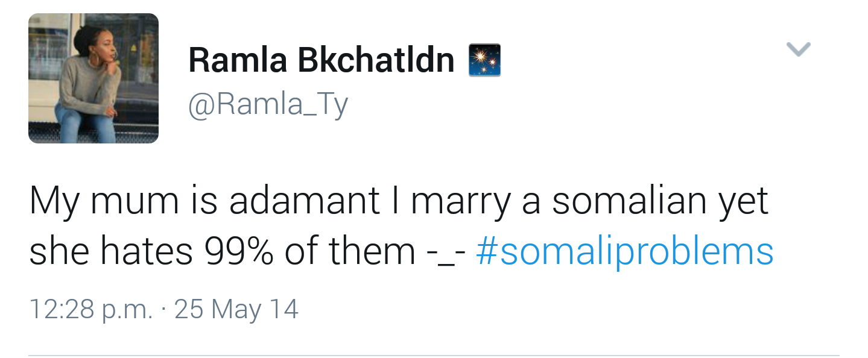This screenshot has height=358, width=868.
Task: Click the word 'somalian' in the tweet
Action: click(x=629, y=201)
